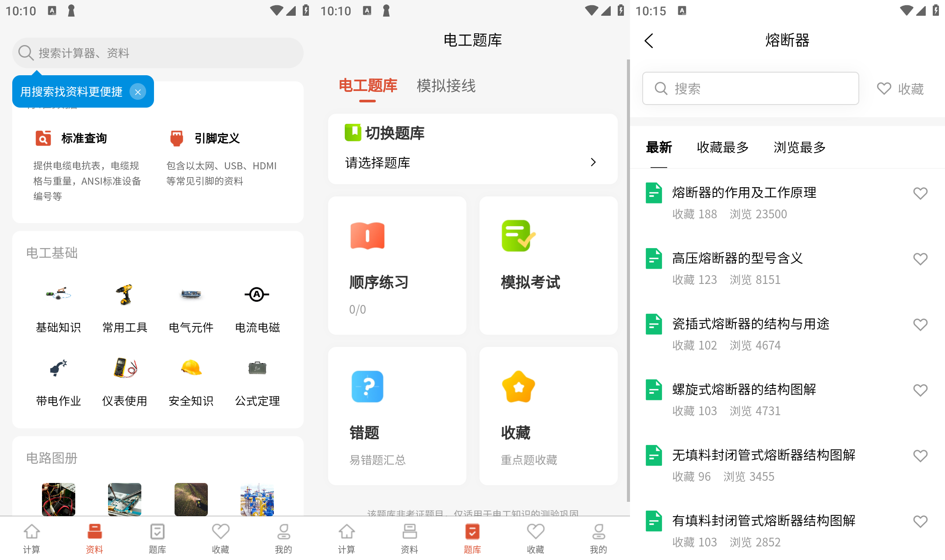
Task: Click the 收藏 button beside search
Action: pyautogui.click(x=900, y=89)
